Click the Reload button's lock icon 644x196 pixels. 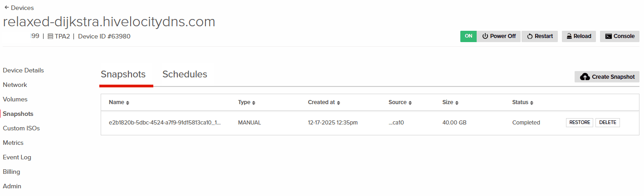tap(569, 36)
